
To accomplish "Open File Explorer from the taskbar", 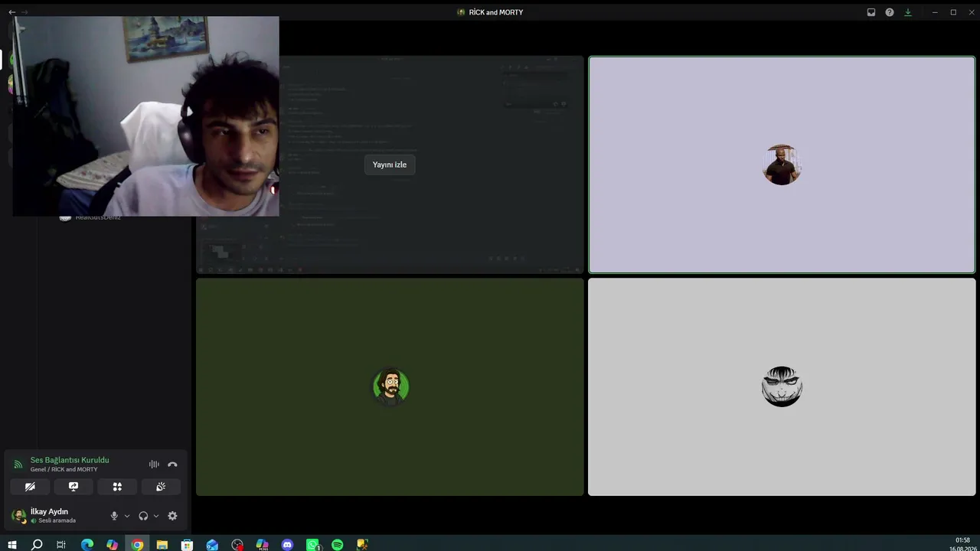I will [x=162, y=545].
